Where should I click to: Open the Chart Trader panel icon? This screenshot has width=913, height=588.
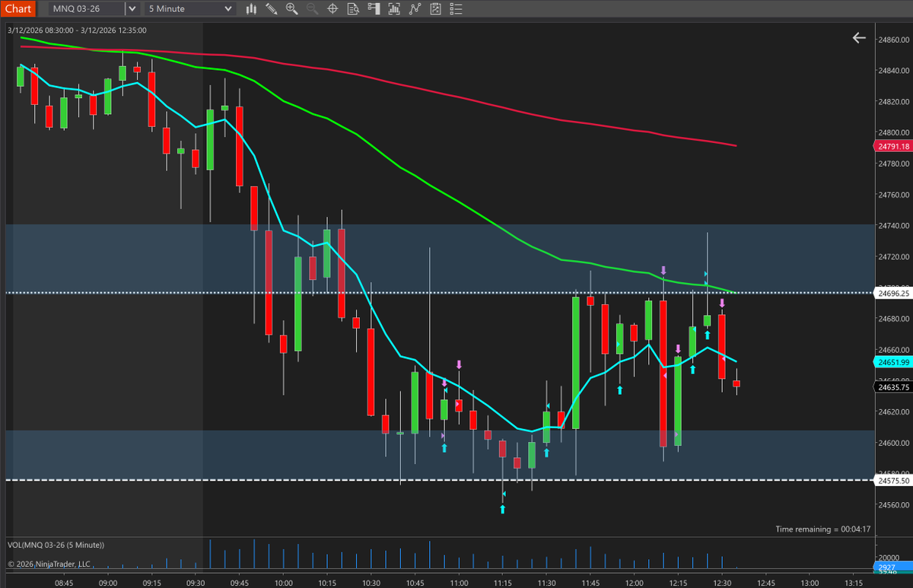pyautogui.click(x=374, y=9)
